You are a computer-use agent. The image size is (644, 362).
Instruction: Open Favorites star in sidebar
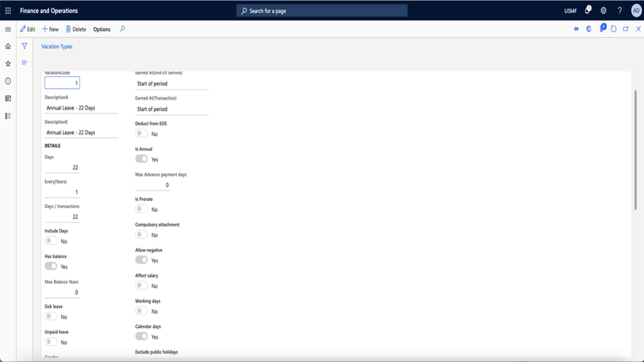click(x=8, y=64)
